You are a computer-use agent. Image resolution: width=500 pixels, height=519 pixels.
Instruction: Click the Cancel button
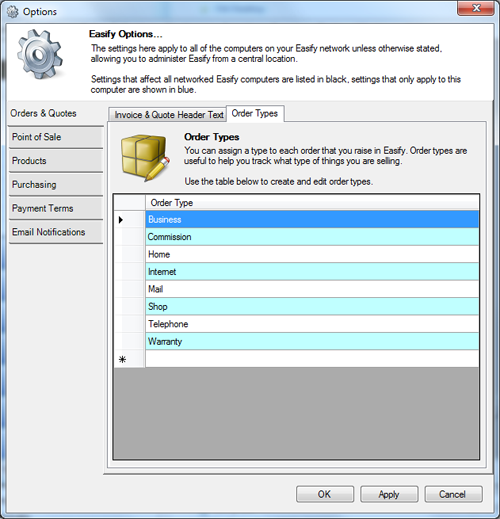[453, 494]
